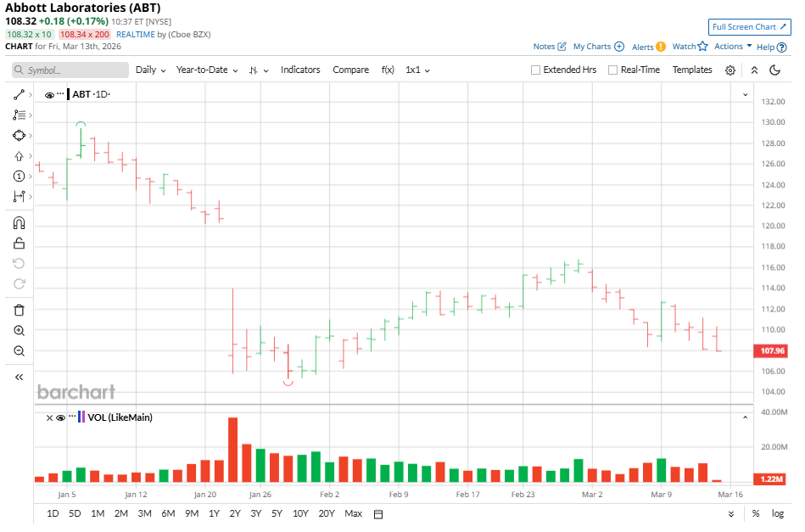
Task: Click the 1.22M volume label
Action: tap(770, 479)
